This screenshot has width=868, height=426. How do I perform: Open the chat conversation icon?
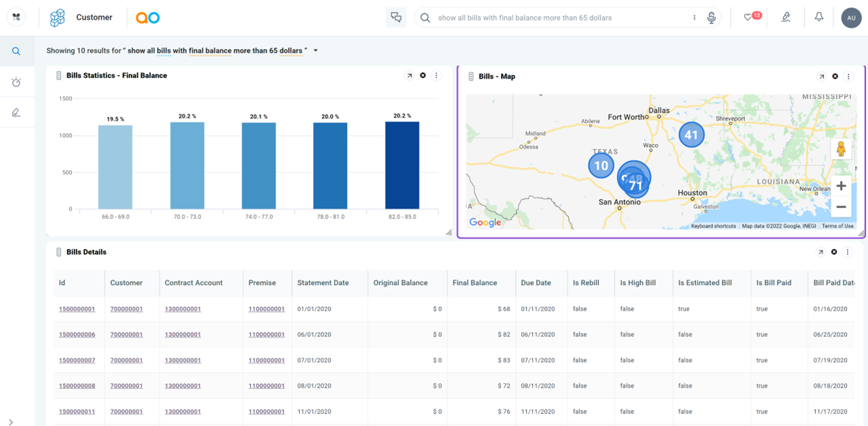coord(396,17)
